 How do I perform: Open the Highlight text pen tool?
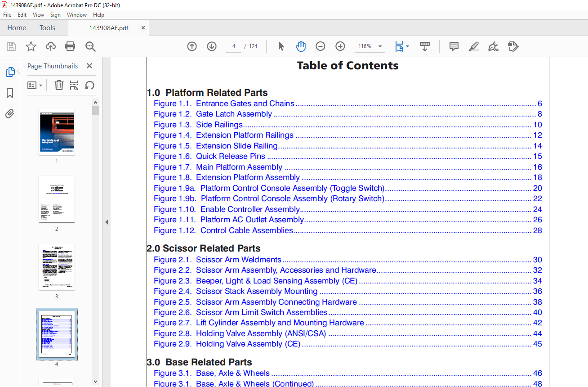point(473,46)
